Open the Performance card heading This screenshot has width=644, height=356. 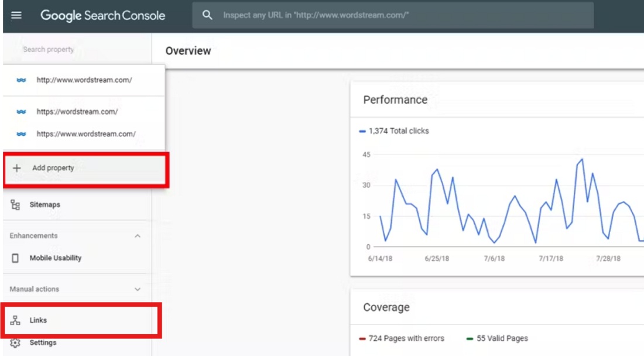pyautogui.click(x=395, y=100)
